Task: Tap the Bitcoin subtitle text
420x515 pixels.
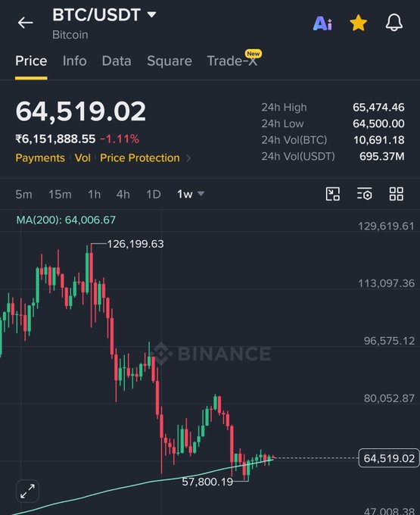Action: (x=70, y=35)
